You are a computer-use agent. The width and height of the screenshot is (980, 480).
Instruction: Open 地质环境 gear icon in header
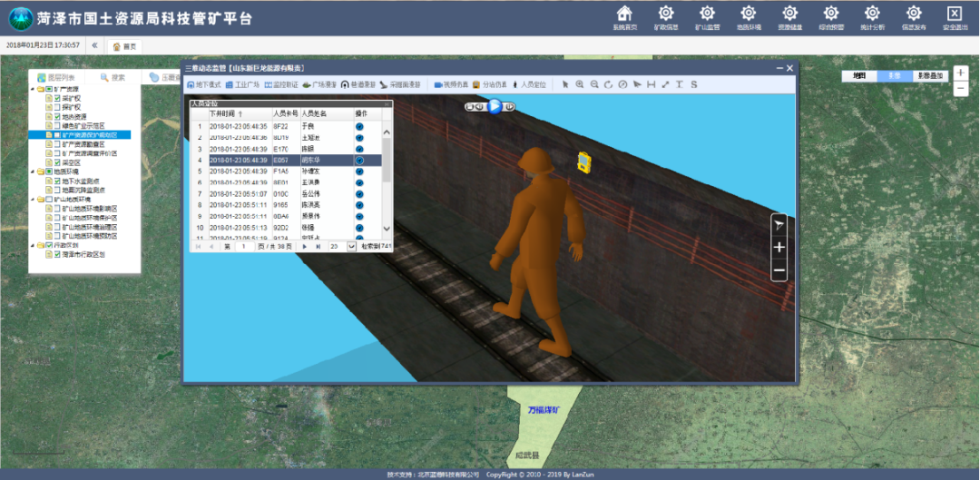click(x=748, y=13)
